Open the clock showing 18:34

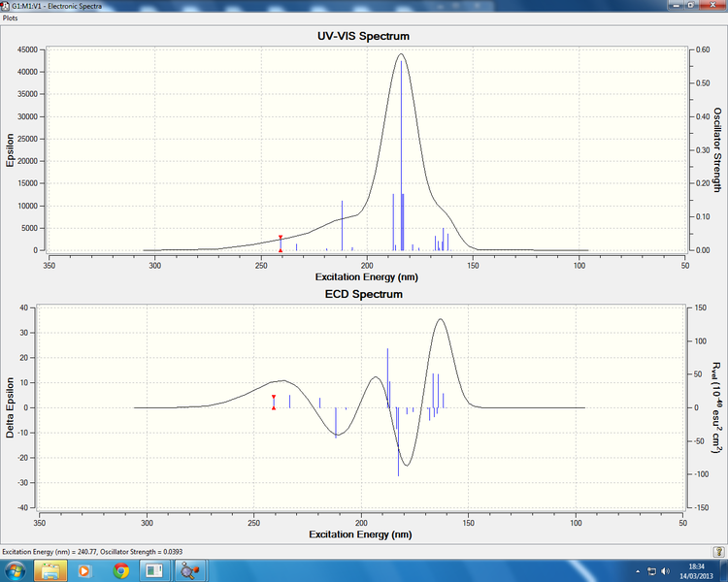pyautogui.click(x=696, y=571)
